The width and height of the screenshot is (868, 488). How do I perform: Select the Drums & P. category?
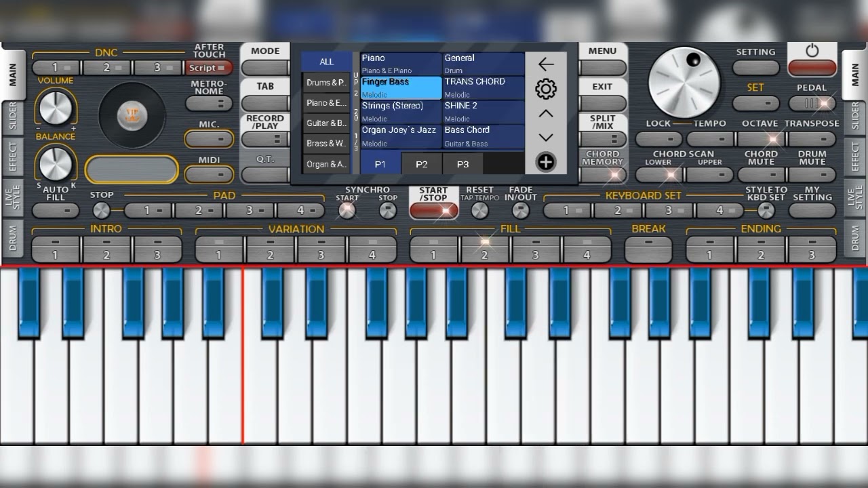[327, 83]
